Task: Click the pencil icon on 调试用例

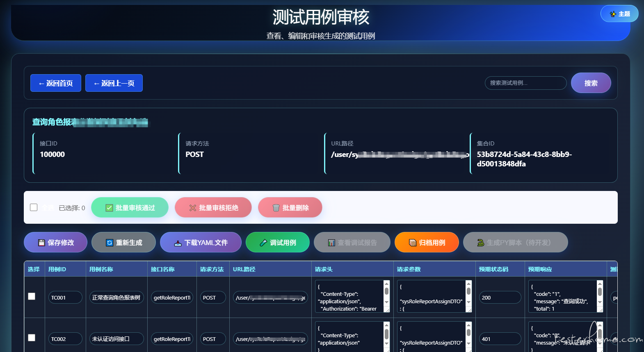Action: (263, 243)
